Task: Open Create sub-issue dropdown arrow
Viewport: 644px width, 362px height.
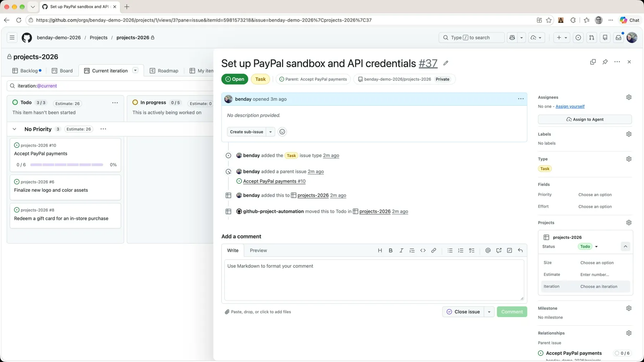Action: [271, 132]
